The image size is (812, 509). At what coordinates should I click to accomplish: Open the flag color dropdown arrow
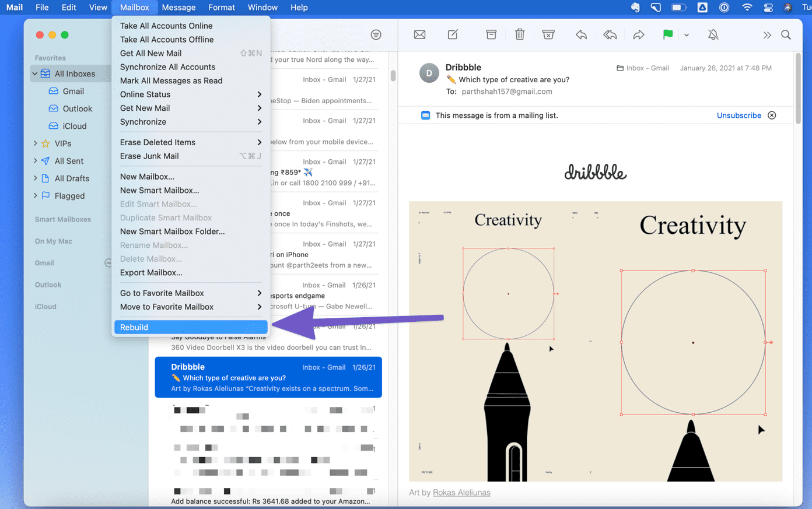687,36
